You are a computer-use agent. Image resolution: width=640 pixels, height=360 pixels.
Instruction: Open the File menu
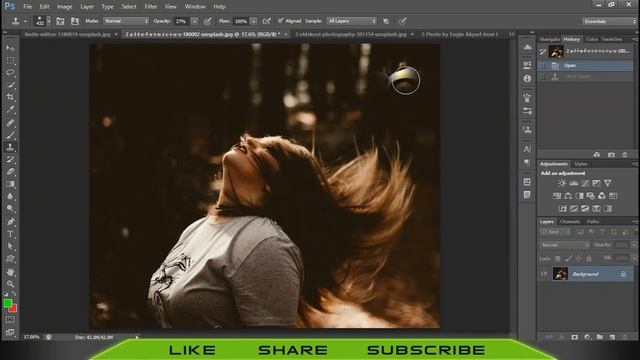27,7
